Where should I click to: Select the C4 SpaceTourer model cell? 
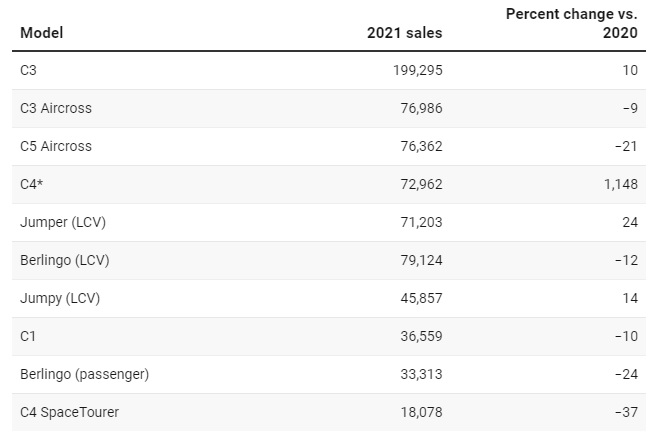point(69,412)
